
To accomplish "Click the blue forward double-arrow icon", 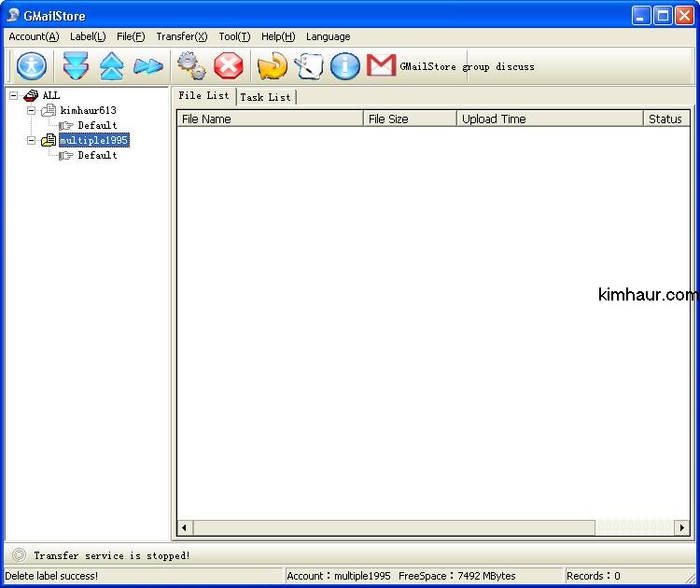I will click(x=147, y=66).
